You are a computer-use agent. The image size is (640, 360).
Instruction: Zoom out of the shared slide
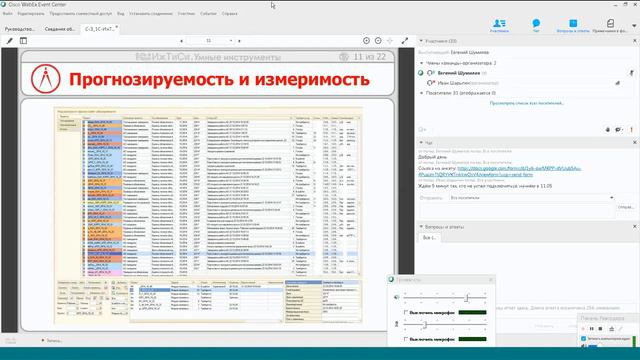click(378, 40)
